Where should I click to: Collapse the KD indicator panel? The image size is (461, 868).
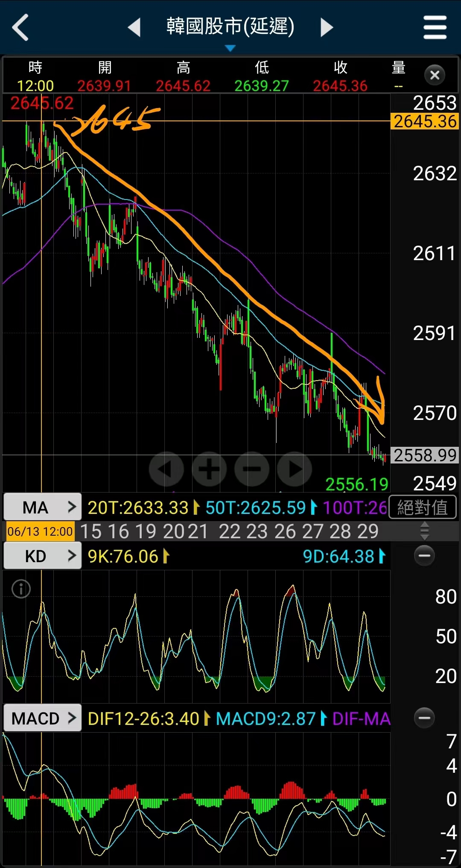point(424,556)
